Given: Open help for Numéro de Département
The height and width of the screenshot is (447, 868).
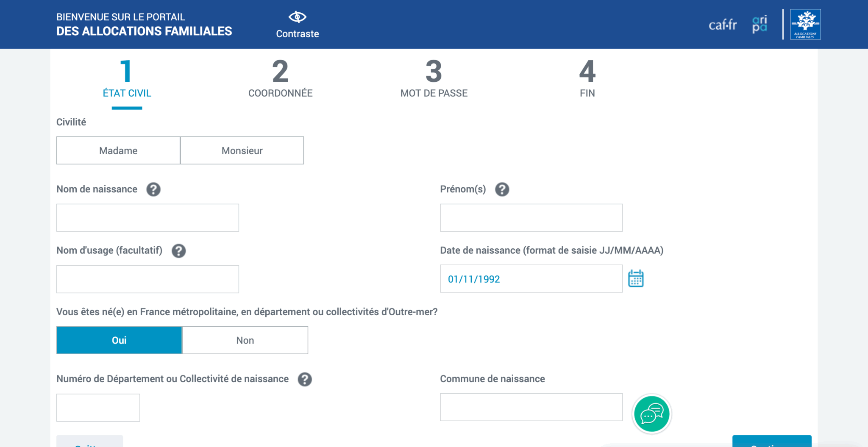Looking at the screenshot, I should coord(305,379).
